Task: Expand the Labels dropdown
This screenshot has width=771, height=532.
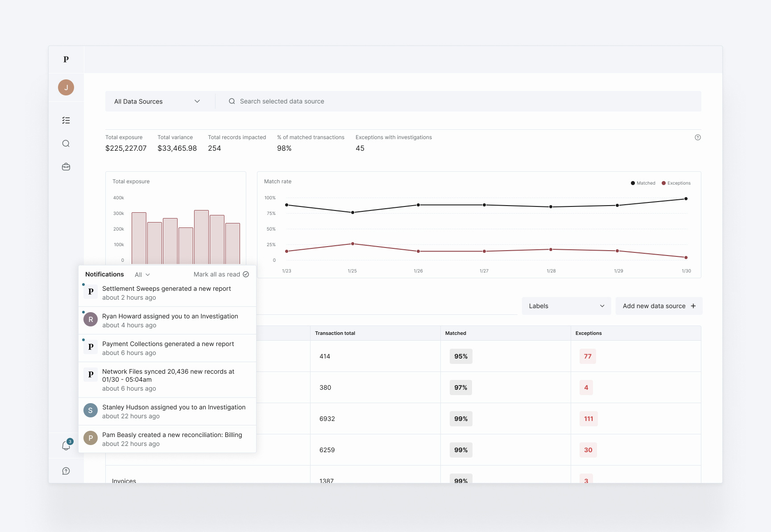Action: pos(566,306)
